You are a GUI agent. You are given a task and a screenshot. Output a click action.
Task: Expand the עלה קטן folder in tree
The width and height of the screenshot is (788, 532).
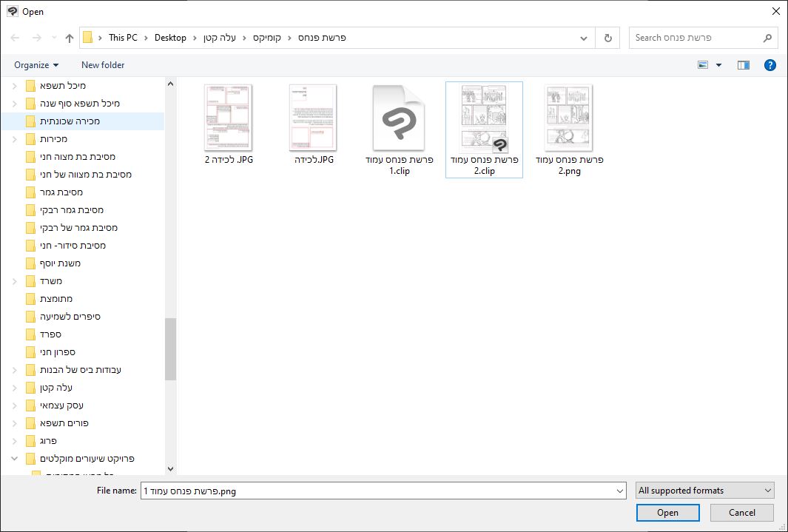pos(15,388)
